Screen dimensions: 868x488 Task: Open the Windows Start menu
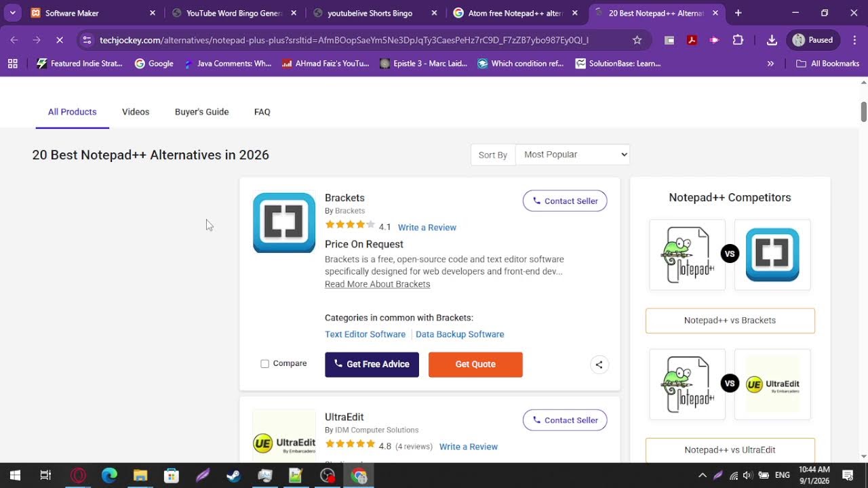pyautogui.click(x=15, y=475)
